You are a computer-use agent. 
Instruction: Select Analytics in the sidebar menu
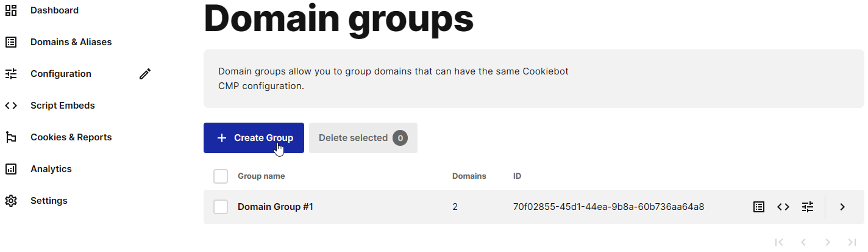[x=51, y=169]
